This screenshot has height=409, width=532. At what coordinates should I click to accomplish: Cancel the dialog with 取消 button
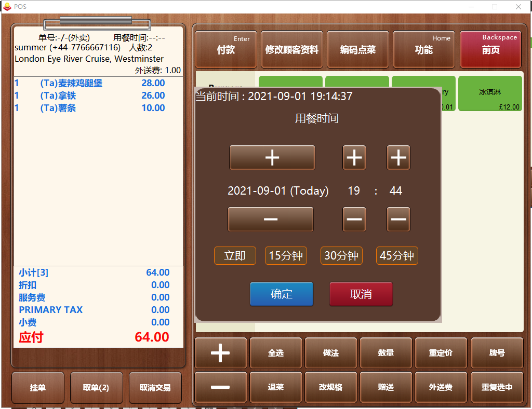click(x=361, y=294)
